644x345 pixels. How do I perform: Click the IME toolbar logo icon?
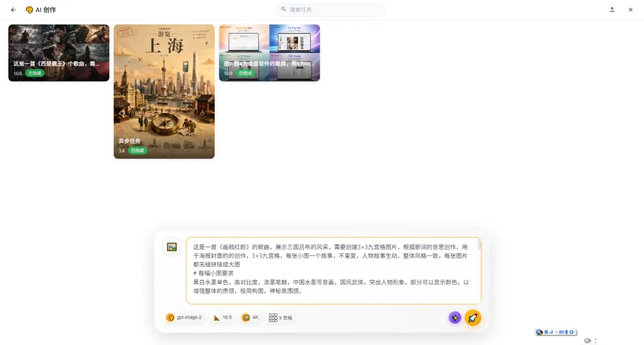539,332
